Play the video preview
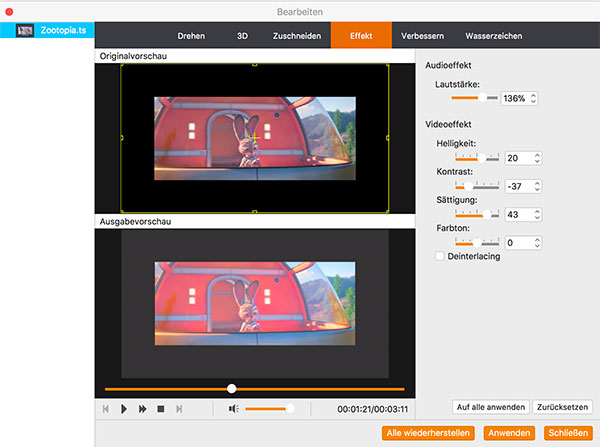The height and width of the screenshot is (447, 600). coord(124,409)
